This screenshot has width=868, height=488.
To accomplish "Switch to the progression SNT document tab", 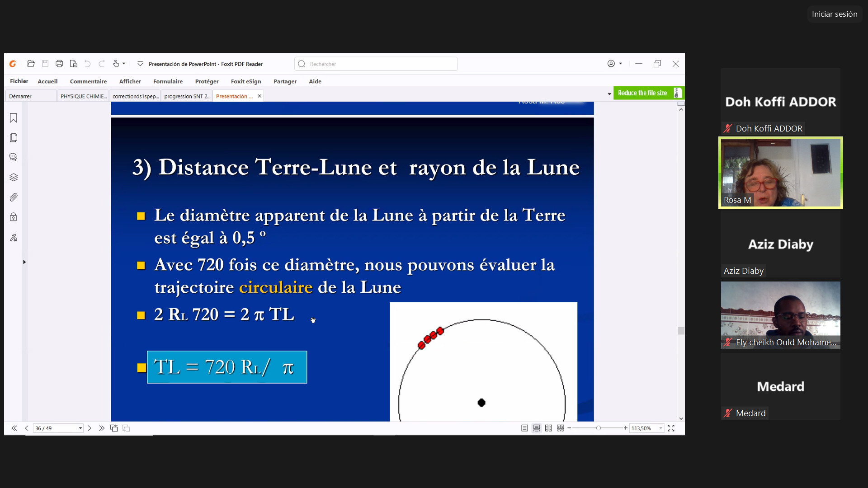I will (187, 96).
